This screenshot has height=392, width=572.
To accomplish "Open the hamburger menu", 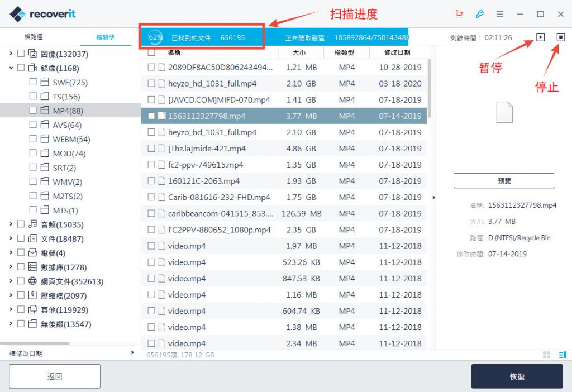I will pyautogui.click(x=500, y=14).
